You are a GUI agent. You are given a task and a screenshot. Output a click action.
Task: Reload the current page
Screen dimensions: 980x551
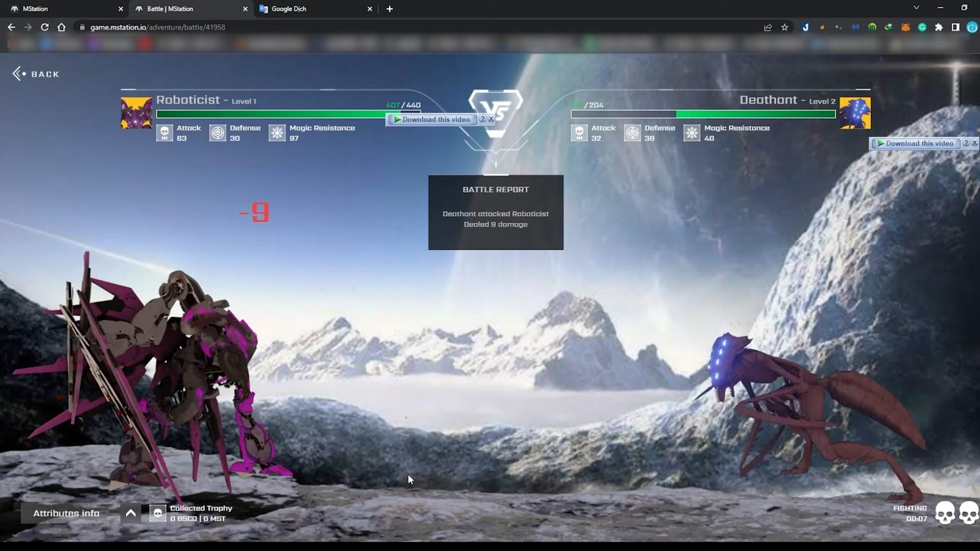point(45,27)
